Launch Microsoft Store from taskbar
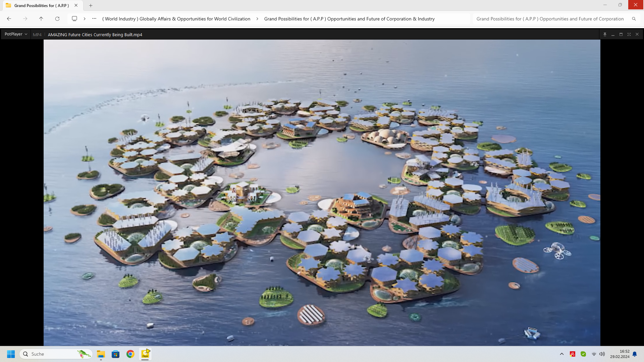 [116, 354]
